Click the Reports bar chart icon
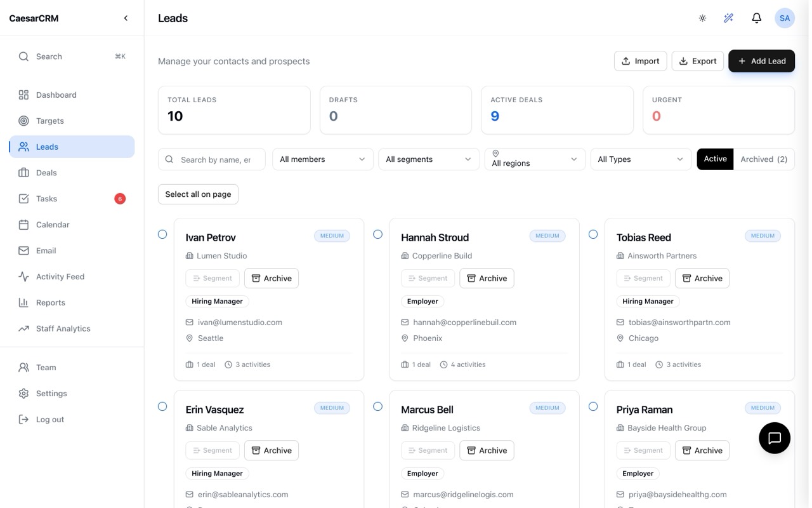This screenshot has height=508, width=812. pyautogui.click(x=23, y=303)
